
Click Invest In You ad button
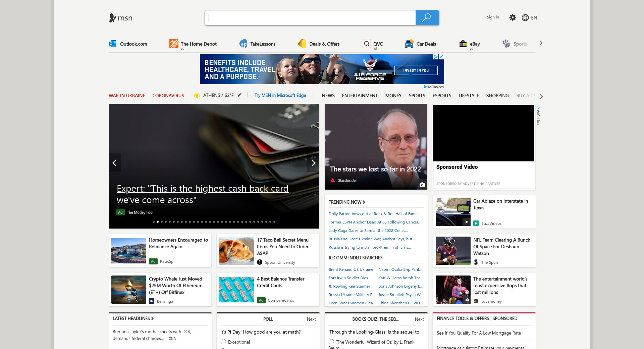click(416, 70)
